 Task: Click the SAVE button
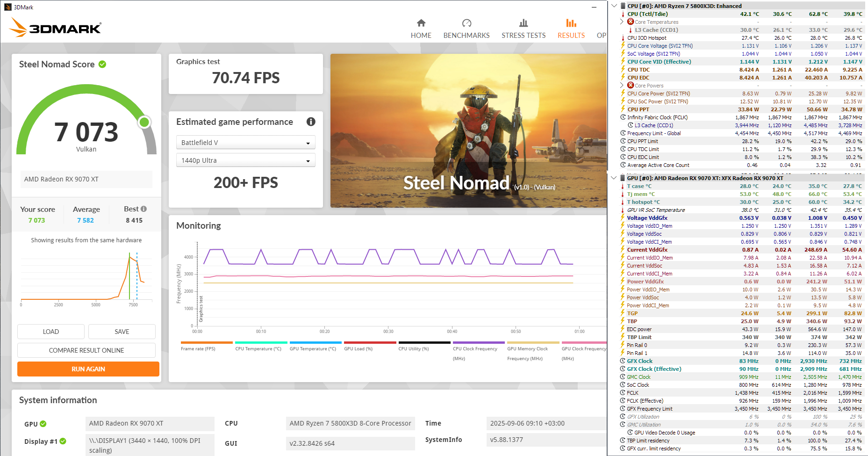122,332
